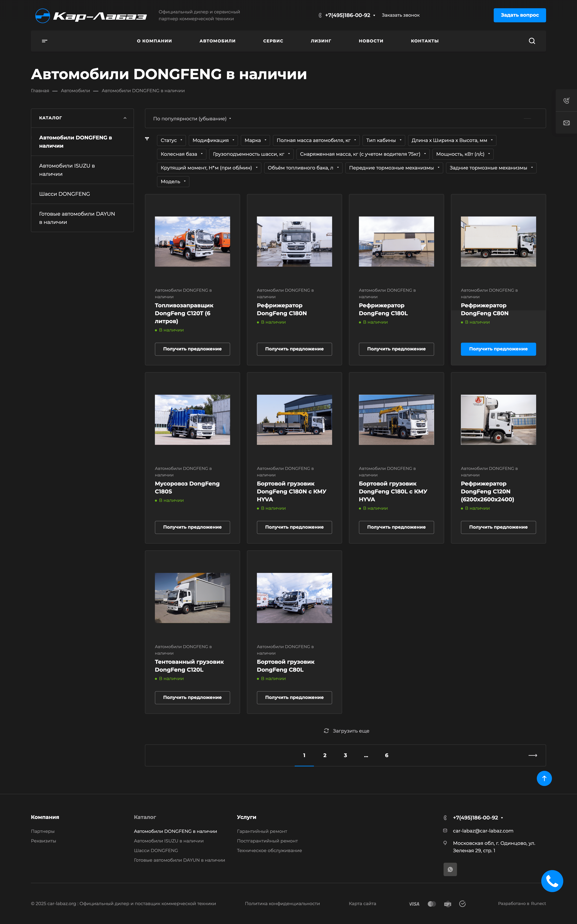The image size is (577, 924).
Task: Open the Статус filter dropdown
Action: point(171,140)
